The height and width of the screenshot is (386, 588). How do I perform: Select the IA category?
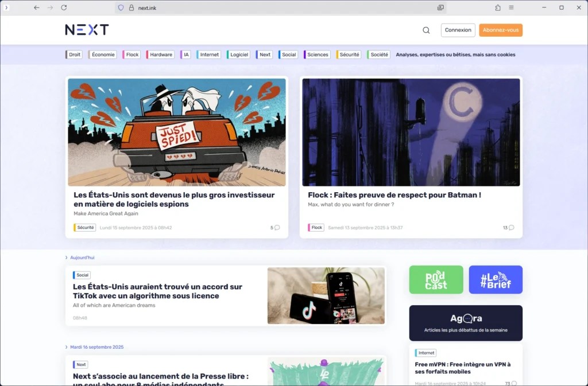(185, 54)
